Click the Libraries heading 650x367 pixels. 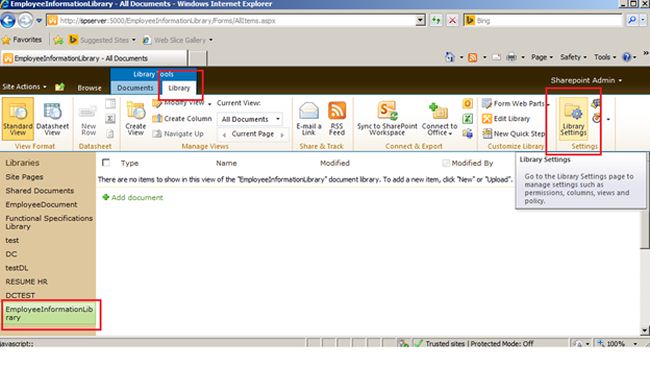click(x=22, y=163)
